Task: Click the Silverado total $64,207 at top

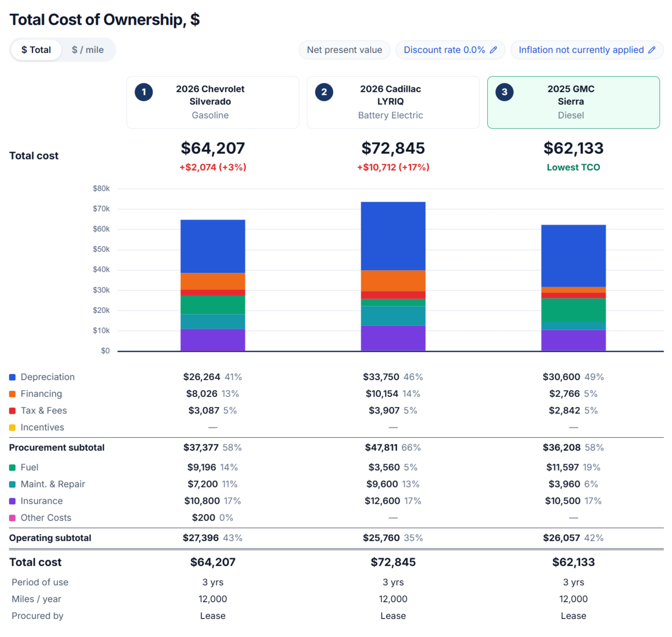Action: [213, 148]
